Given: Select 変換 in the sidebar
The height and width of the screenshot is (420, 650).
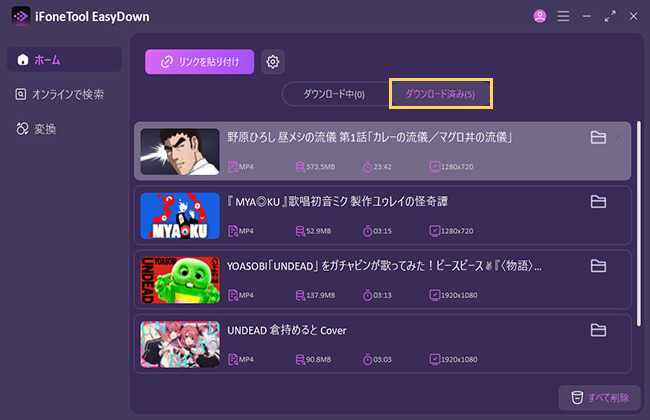Looking at the screenshot, I should [x=36, y=129].
